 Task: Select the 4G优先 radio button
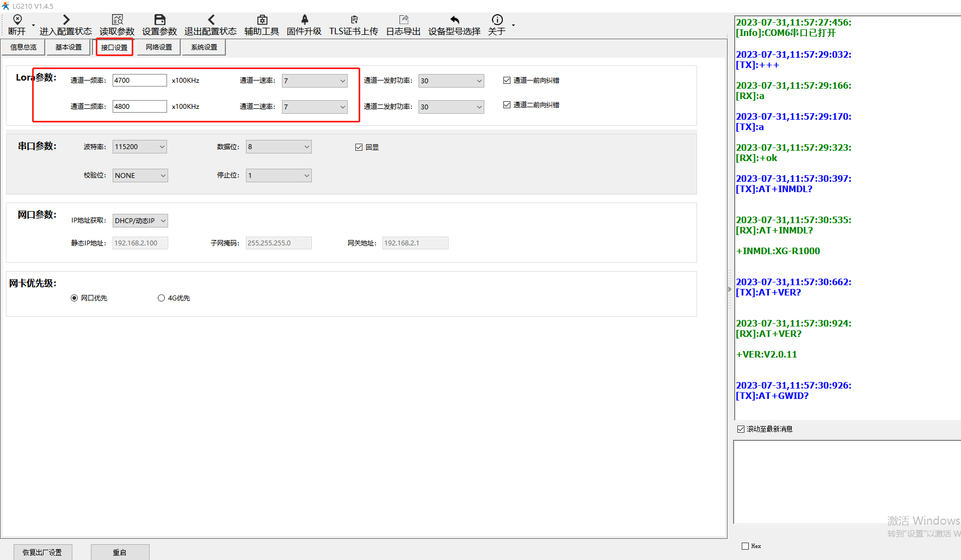161,298
